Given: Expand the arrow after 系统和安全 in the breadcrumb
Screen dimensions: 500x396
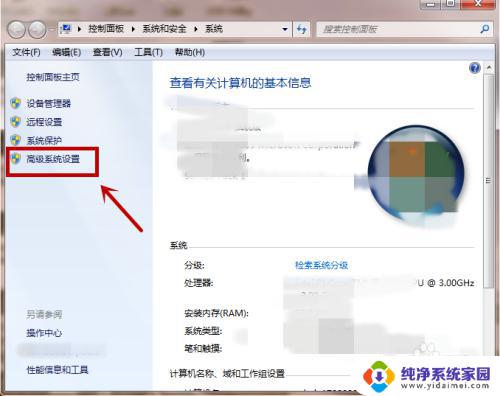Looking at the screenshot, I should (196, 29).
